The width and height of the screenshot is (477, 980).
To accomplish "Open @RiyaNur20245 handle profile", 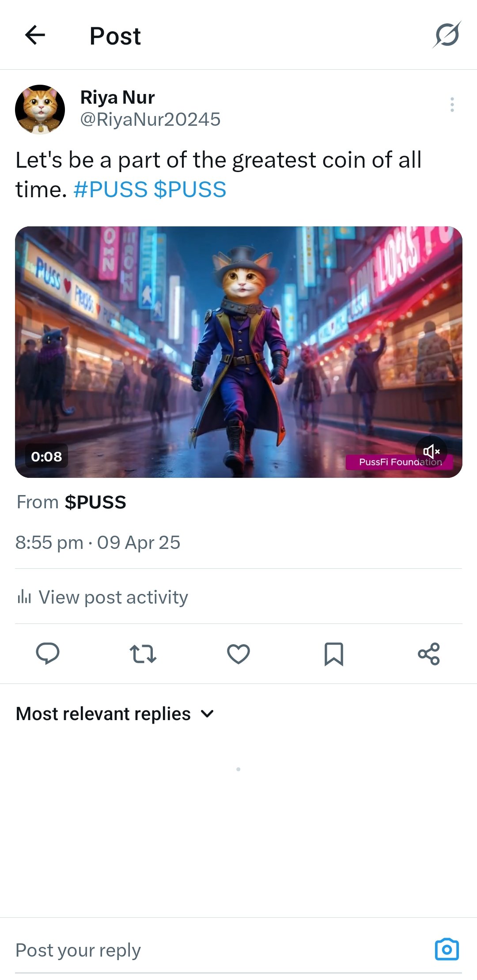I will click(150, 119).
